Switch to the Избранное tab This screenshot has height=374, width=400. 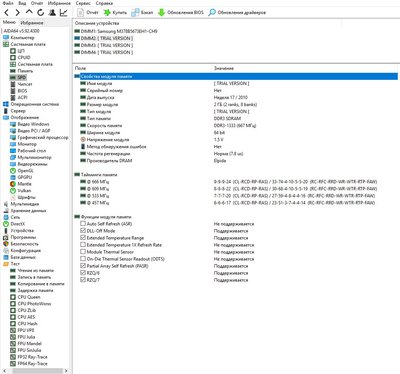(32, 23)
